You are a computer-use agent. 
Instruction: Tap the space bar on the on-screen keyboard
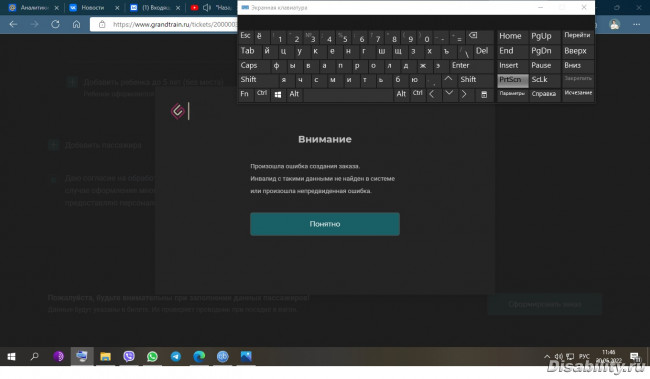tap(348, 95)
